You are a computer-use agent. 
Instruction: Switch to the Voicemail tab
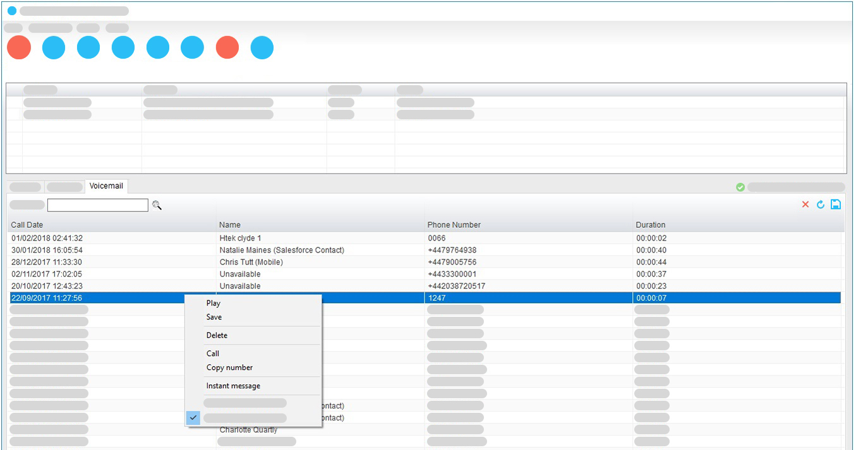(x=107, y=186)
